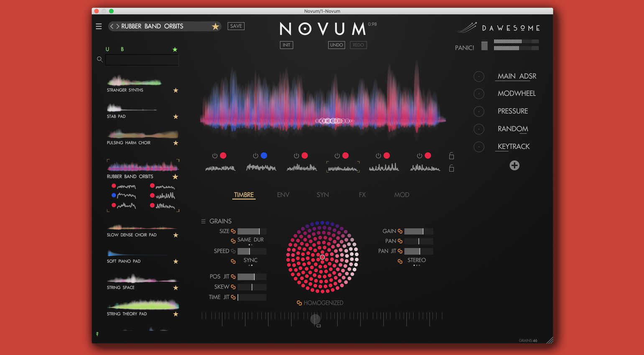Click the UNDO button
The height and width of the screenshot is (355, 644).
pyautogui.click(x=336, y=45)
